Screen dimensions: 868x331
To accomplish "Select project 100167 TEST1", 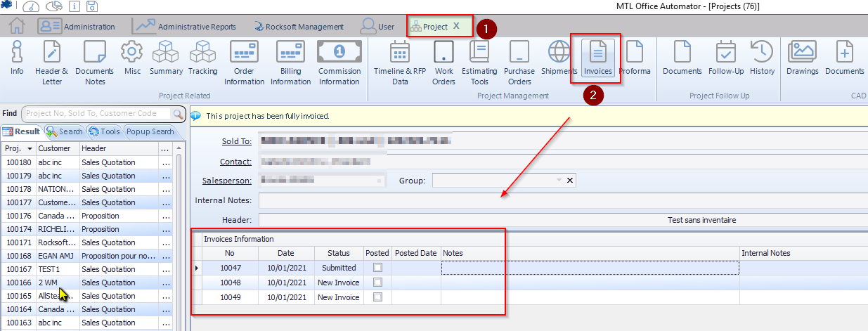I will (x=87, y=269).
